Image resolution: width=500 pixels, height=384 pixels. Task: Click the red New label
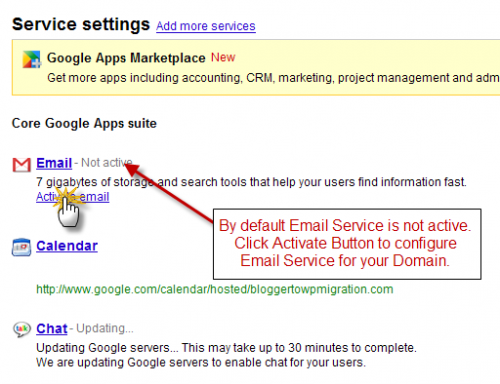pyautogui.click(x=223, y=57)
